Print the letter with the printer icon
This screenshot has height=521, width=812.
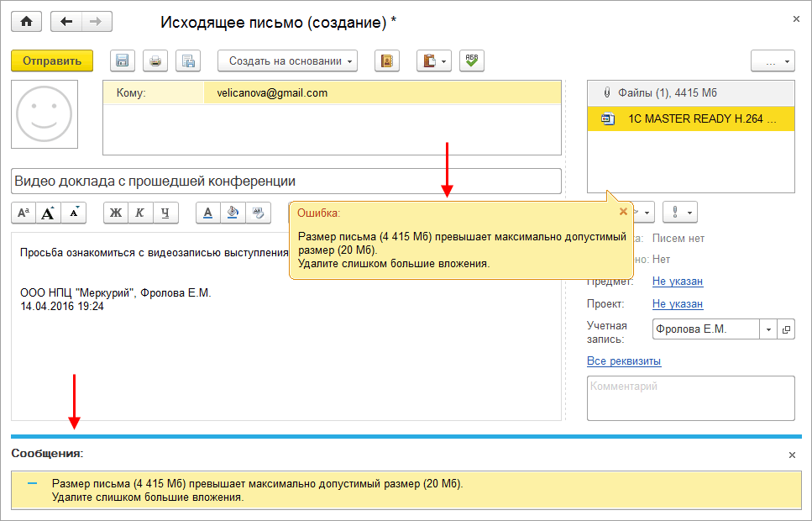tap(155, 61)
